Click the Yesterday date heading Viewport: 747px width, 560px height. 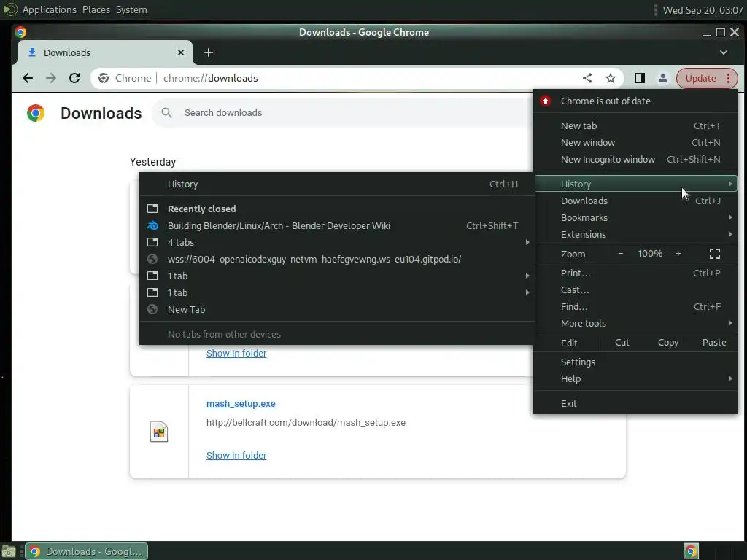pos(153,162)
